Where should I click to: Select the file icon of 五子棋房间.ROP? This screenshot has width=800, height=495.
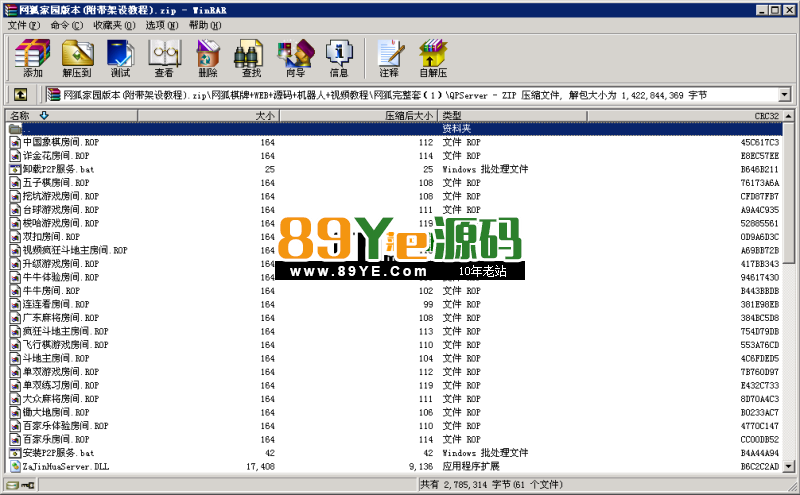(x=15, y=183)
